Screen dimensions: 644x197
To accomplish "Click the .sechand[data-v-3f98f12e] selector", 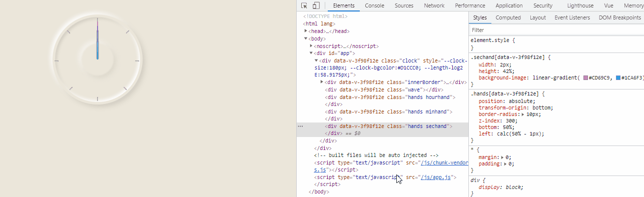I will tap(508, 57).
